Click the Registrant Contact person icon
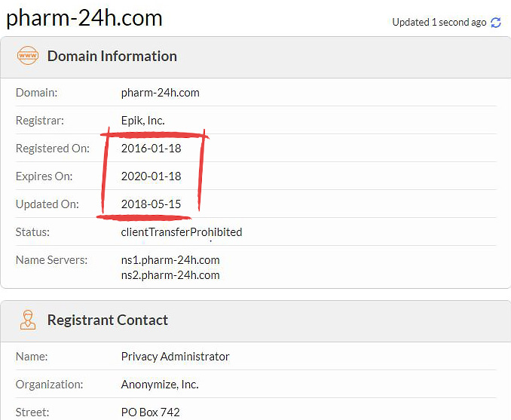This screenshot has height=420, width=511. [28, 320]
